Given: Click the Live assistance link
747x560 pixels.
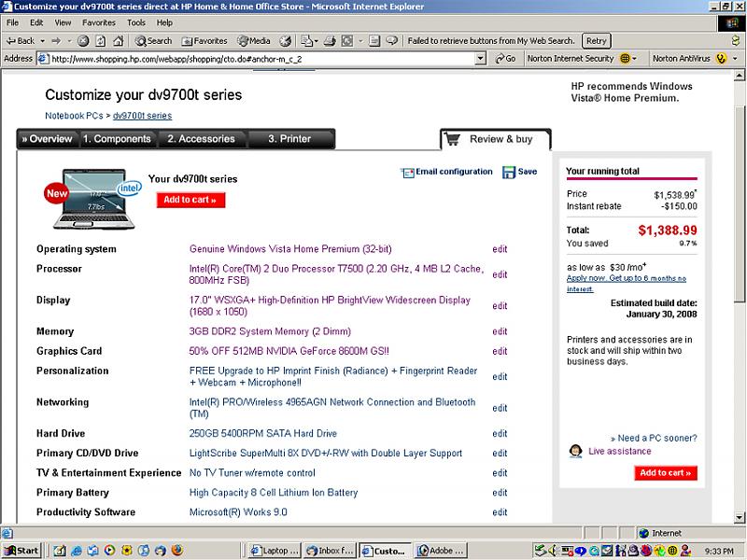Looking at the screenshot, I should pos(620,452).
